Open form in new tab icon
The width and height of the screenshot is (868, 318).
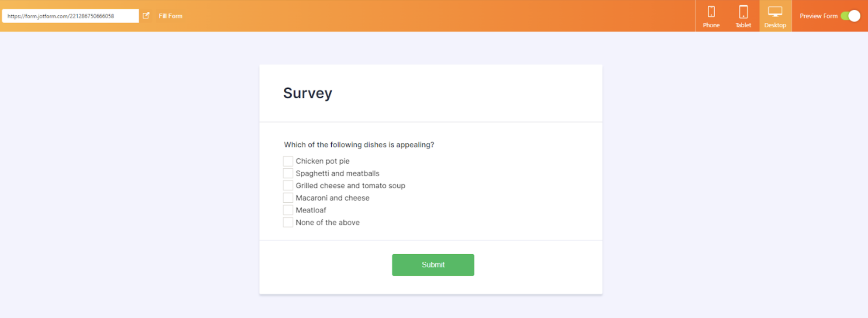coord(146,16)
